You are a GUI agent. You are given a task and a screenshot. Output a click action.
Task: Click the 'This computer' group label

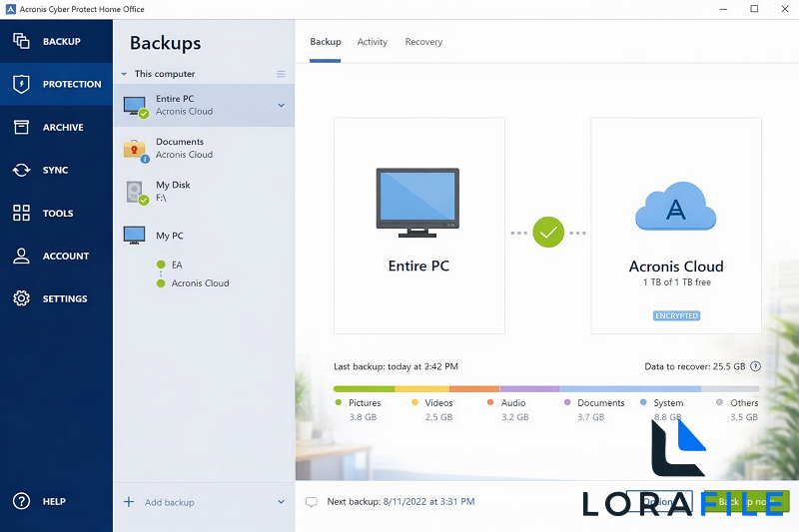[x=165, y=74]
